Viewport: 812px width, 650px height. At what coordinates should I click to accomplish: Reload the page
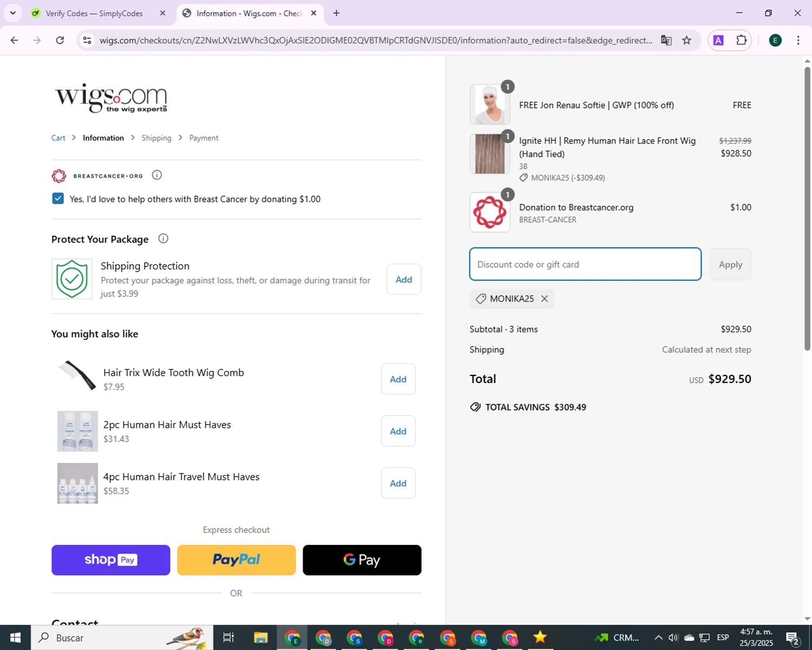[x=60, y=40]
